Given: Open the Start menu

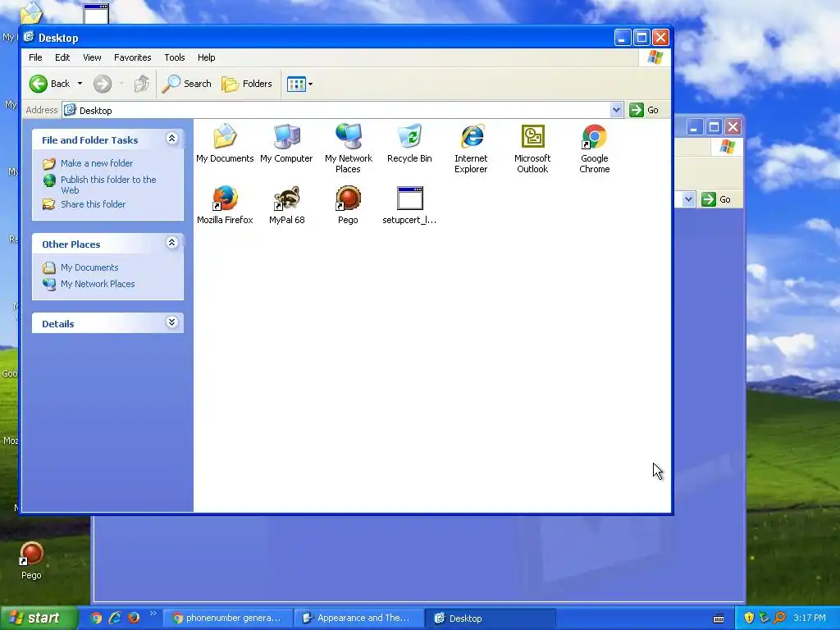Looking at the screenshot, I should pos(39,619).
